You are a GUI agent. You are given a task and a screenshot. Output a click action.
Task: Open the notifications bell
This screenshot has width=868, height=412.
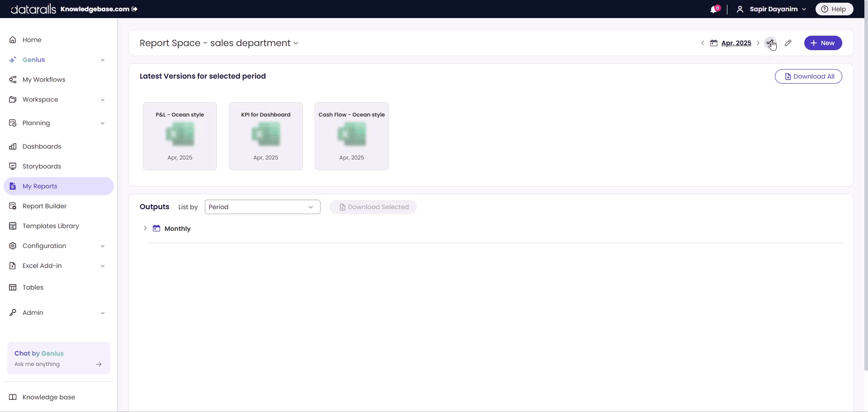pyautogui.click(x=714, y=9)
